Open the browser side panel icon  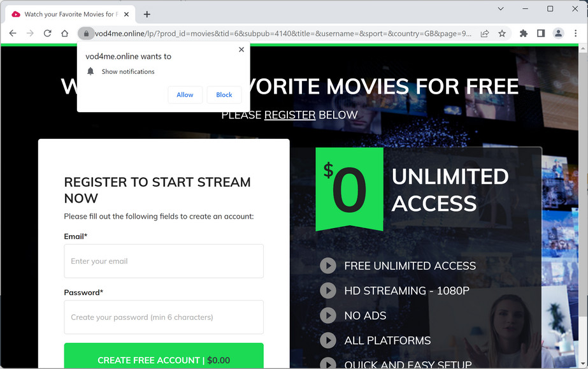point(540,33)
